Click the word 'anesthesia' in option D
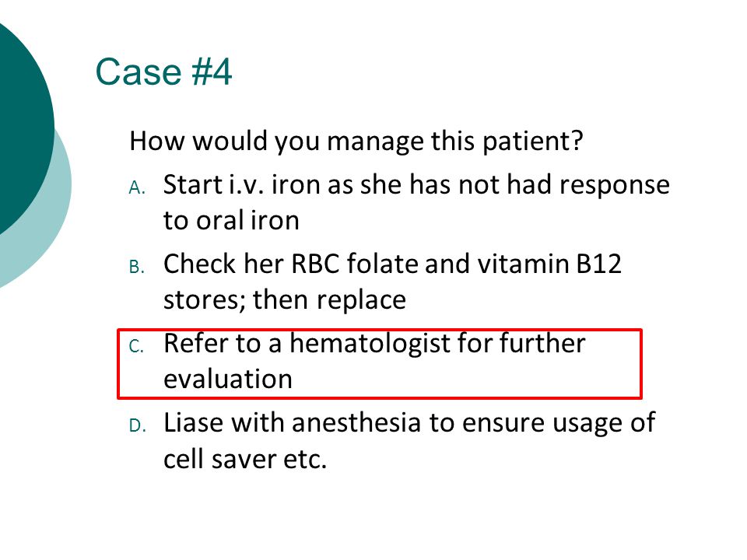 pos(356,423)
